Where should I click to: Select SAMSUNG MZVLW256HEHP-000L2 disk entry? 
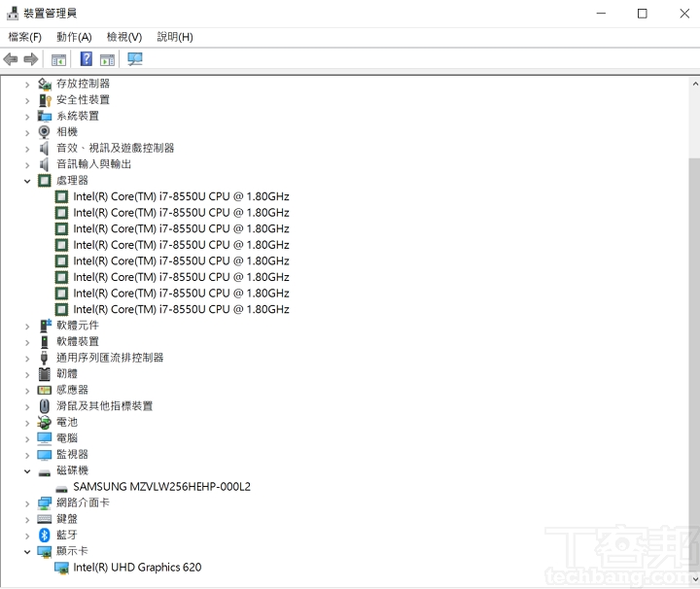[x=161, y=486]
